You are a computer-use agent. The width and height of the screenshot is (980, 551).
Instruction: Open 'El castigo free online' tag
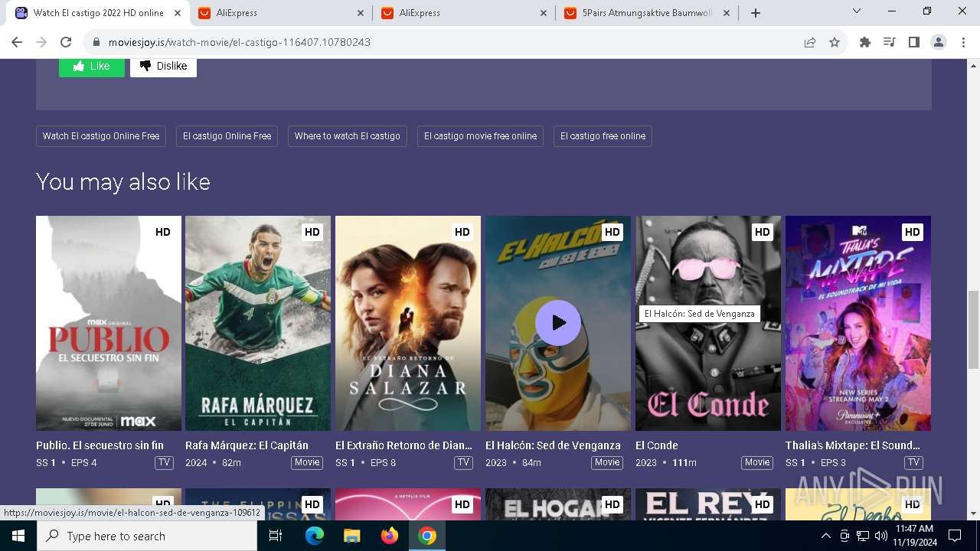[603, 136]
